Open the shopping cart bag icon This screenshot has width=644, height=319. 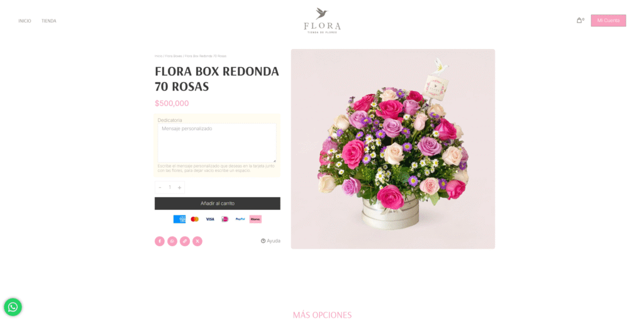coord(580,20)
